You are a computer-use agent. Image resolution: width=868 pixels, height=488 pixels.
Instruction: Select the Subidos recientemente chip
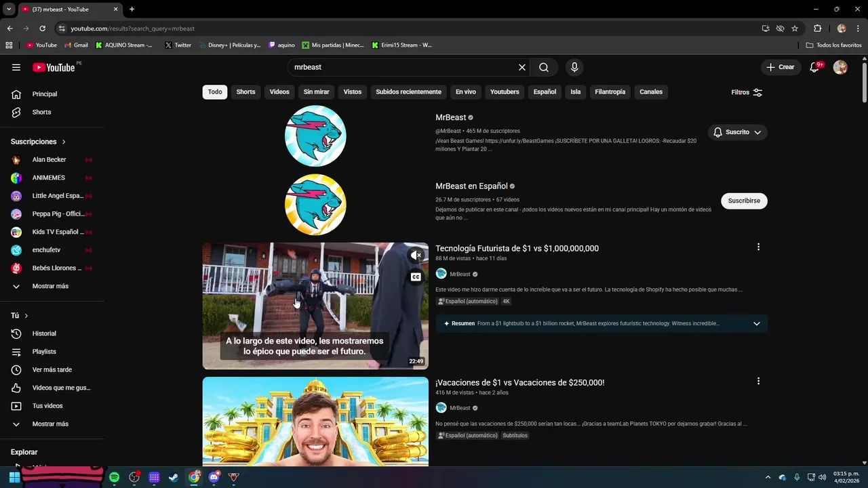tap(408, 91)
